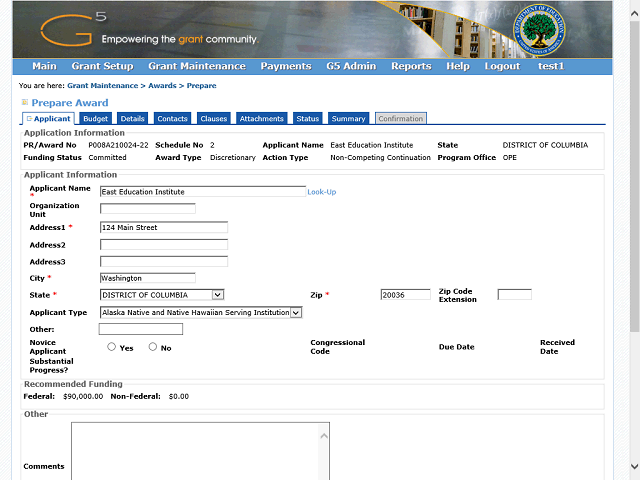Screen dimensions: 640x480
Task: Click the Other input field
Action: (141, 329)
